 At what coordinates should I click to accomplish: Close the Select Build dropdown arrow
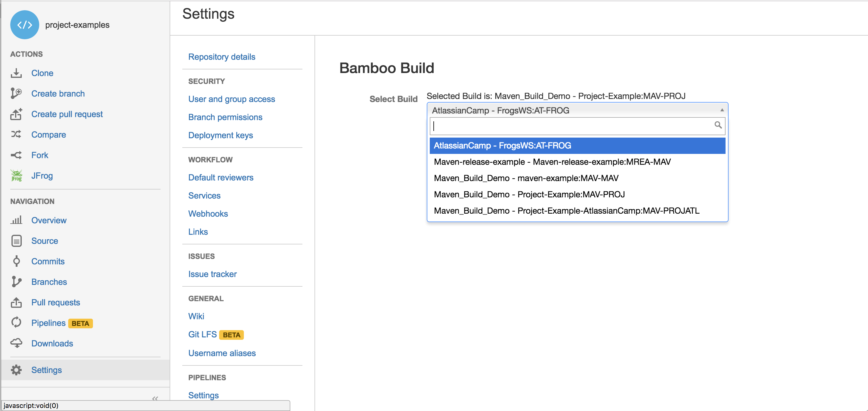(722, 110)
